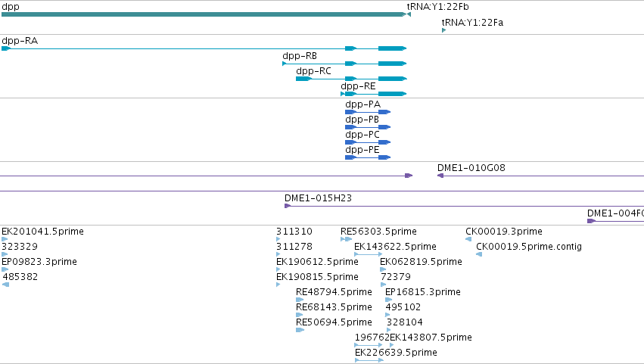Image resolution: width=644 pixels, height=364 pixels.
Task: Select the DME1-004F clone label
Action: point(615,213)
